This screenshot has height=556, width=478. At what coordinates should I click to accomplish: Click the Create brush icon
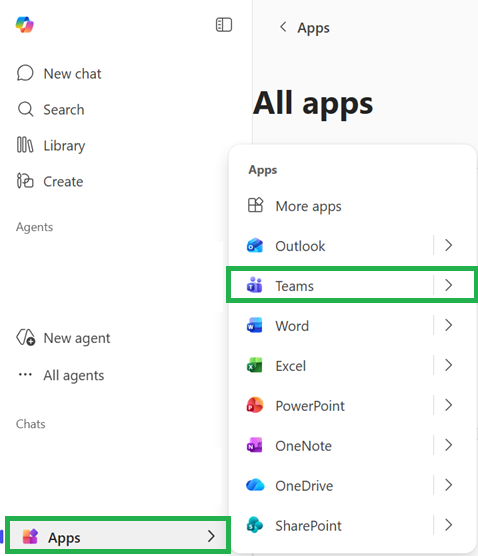click(x=25, y=180)
